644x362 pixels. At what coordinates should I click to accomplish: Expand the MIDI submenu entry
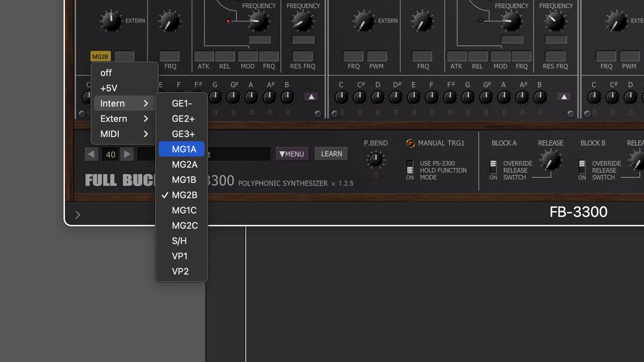click(125, 134)
